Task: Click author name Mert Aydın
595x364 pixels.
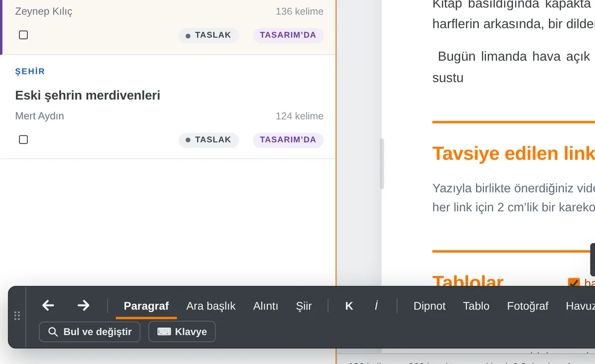Action: pos(40,116)
